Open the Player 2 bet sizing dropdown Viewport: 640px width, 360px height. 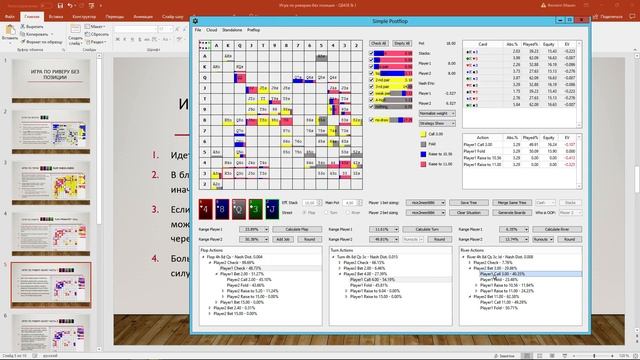(425, 213)
